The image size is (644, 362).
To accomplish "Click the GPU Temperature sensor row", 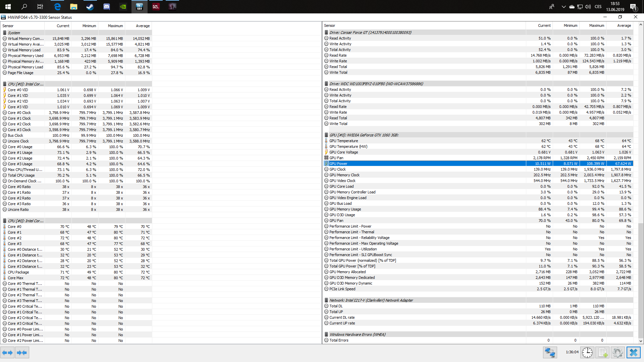I will click(343, 141).
